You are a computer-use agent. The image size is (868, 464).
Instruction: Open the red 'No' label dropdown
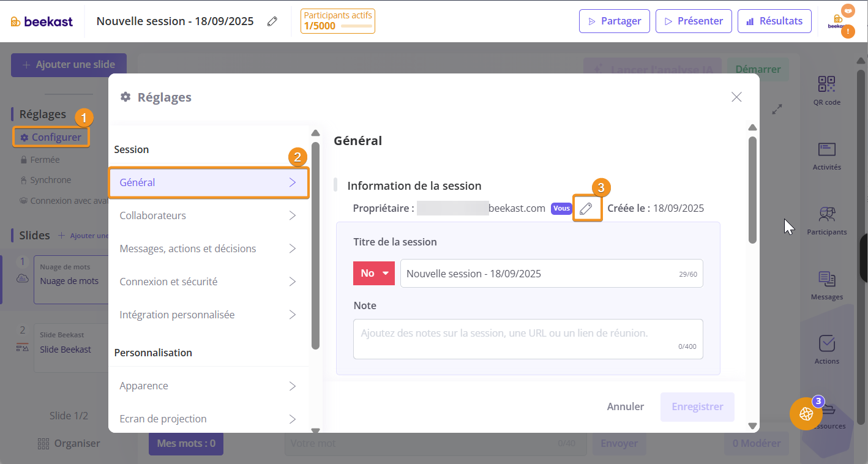pyautogui.click(x=374, y=273)
